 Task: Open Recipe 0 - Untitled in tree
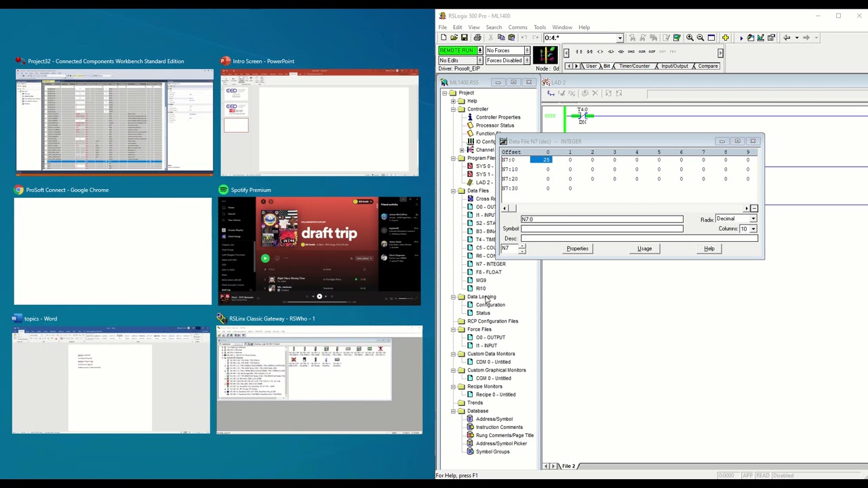click(x=495, y=394)
